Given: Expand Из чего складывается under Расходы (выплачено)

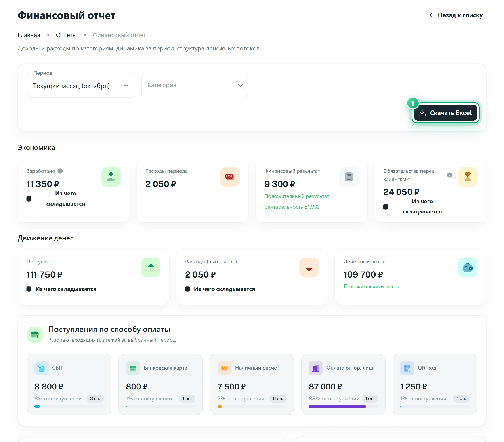Looking at the screenshot, I should click(220, 289).
